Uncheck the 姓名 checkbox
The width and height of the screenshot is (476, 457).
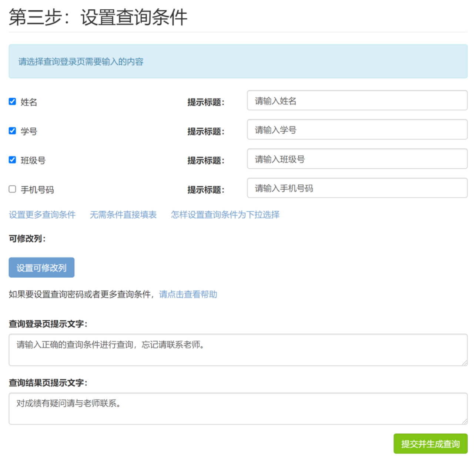coord(12,101)
